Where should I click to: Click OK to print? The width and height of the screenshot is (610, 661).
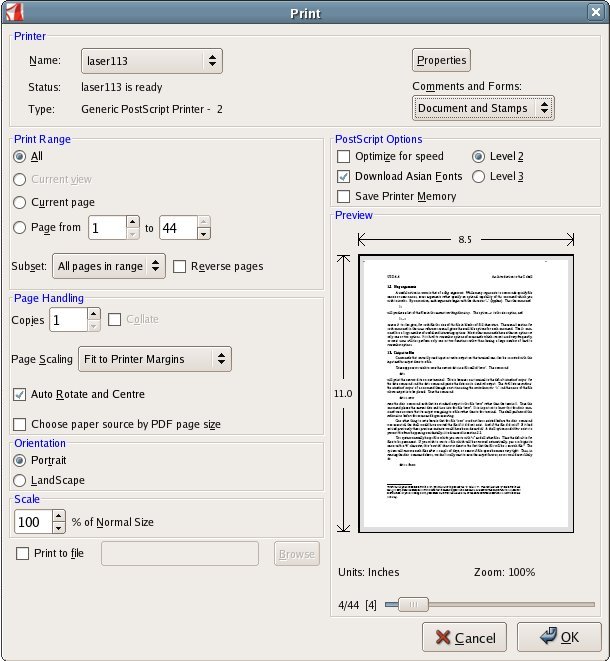coord(559,637)
